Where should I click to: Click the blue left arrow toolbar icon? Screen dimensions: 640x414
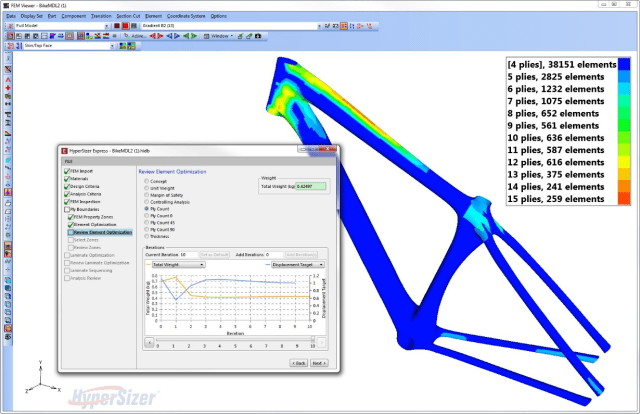(169, 36)
